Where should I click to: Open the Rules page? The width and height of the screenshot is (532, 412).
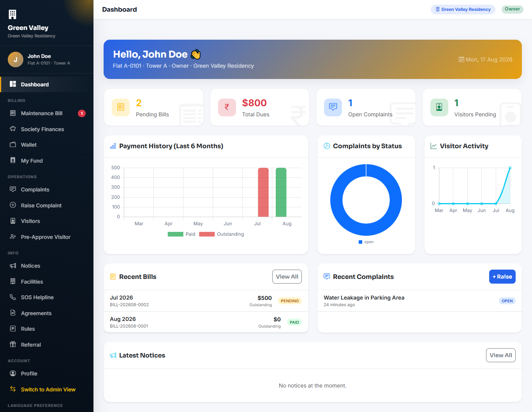click(47, 329)
